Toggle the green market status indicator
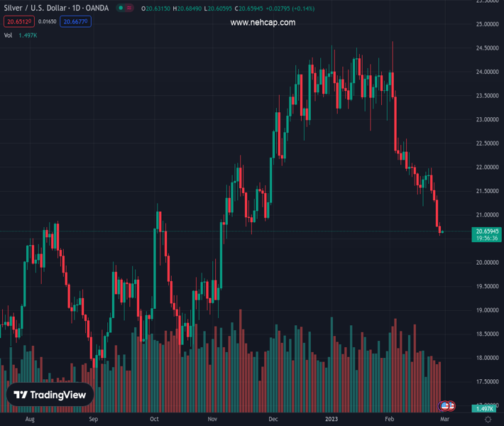This screenshot has height=426, width=504. [x=121, y=9]
